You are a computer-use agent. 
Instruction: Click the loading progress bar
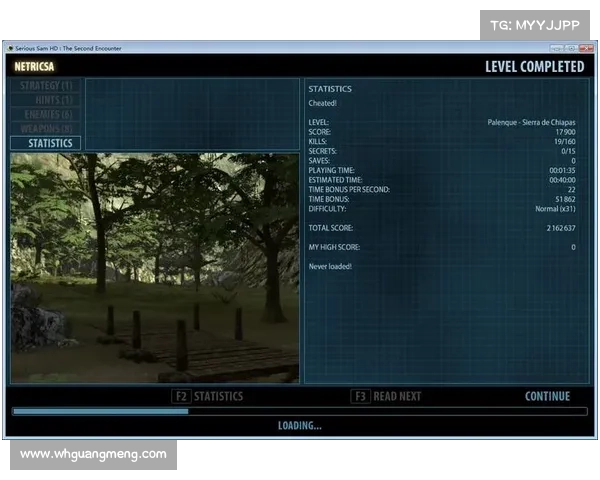click(x=299, y=411)
